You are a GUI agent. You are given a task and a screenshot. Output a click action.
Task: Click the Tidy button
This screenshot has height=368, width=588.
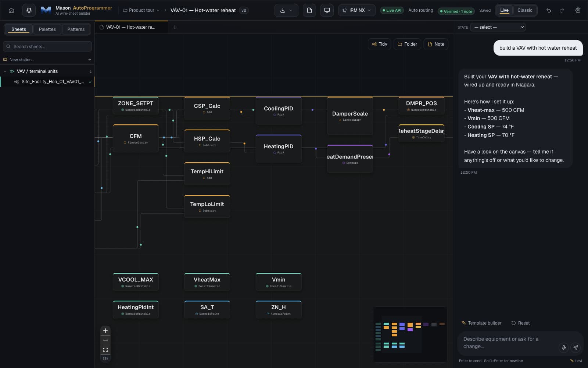(x=379, y=44)
